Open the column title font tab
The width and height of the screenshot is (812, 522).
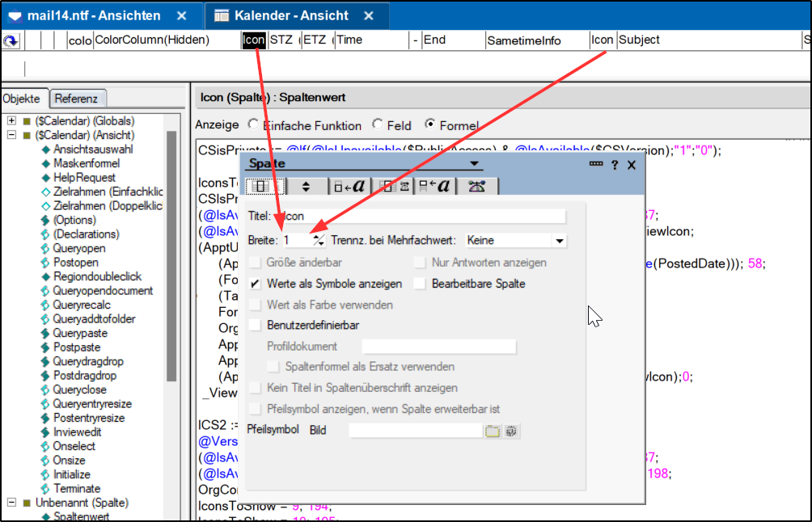437,187
